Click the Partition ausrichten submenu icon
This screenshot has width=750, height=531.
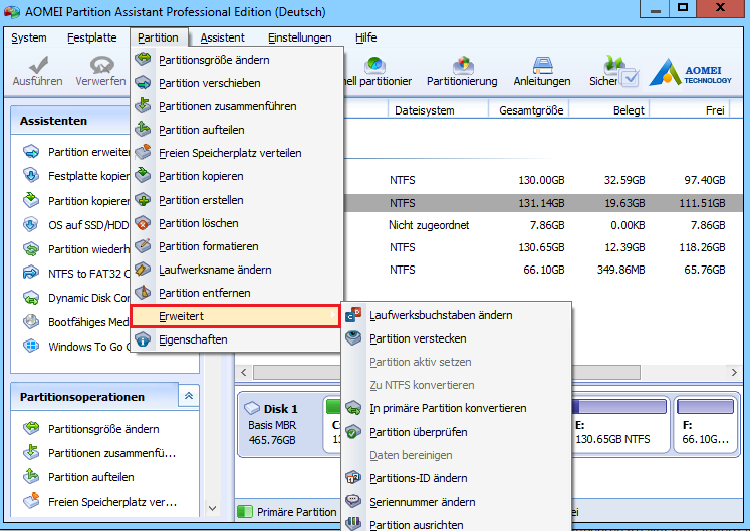[353, 523]
